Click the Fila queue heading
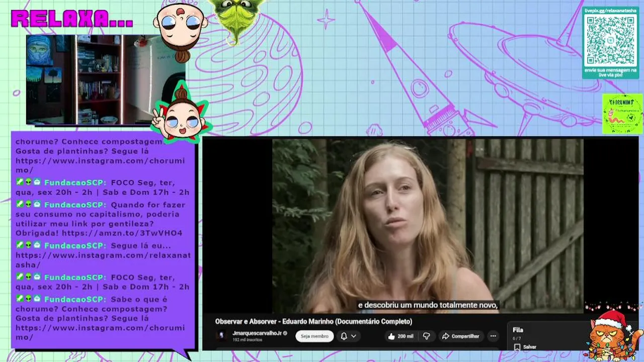The height and width of the screenshot is (362, 644). pos(518,330)
